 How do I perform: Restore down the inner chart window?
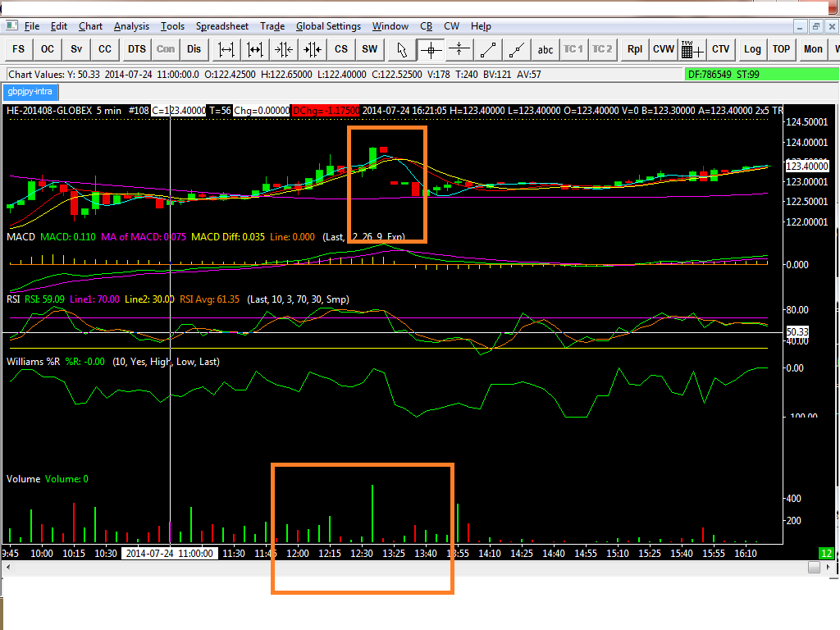816,26
